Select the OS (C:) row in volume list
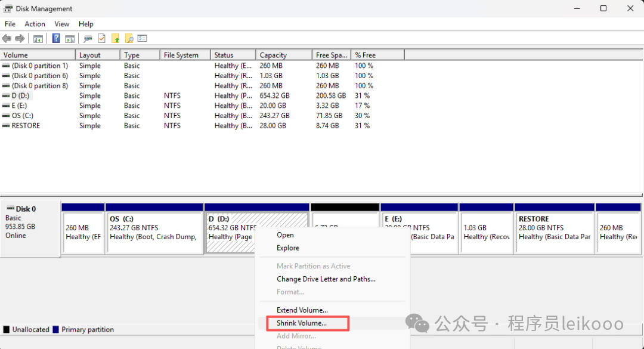Image resolution: width=644 pixels, height=349 pixels. pyautogui.click(x=23, y=116)
